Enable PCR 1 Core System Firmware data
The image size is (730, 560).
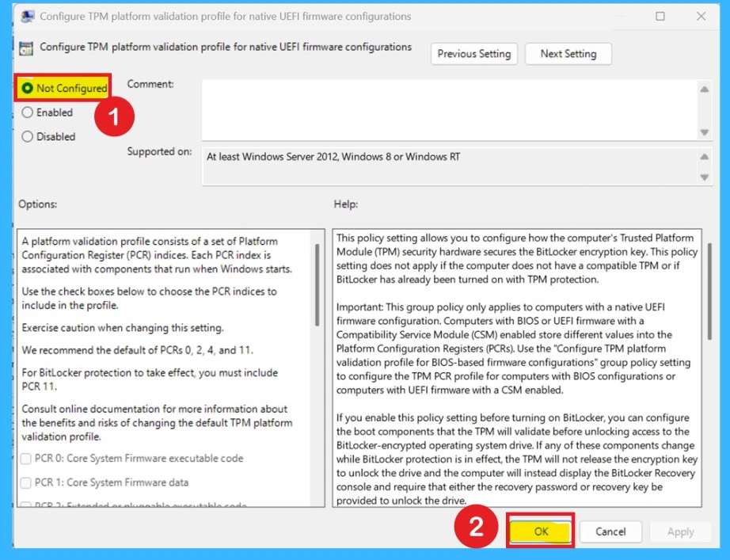coord(24,482)
